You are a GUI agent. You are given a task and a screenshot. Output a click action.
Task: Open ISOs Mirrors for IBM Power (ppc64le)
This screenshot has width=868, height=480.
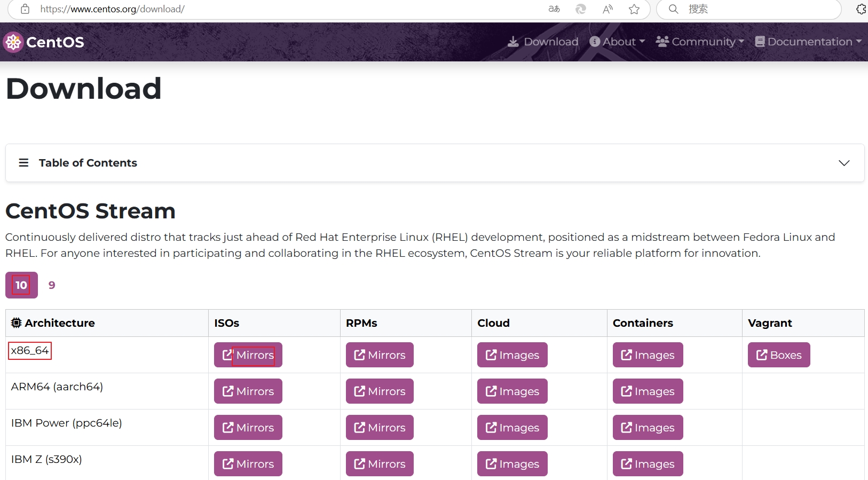coord(248,428)
